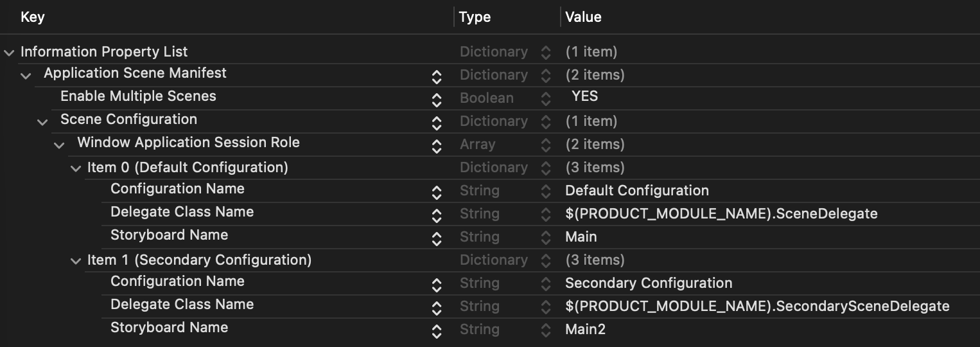Select the YES value of Enable Multiple Scenes
Viewport: 980px width, 347px height.
584,96
